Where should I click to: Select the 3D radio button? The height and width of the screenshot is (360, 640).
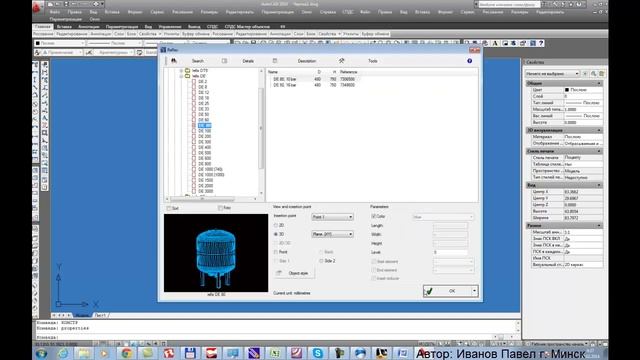pyautogui.click(x=276, y=234)
